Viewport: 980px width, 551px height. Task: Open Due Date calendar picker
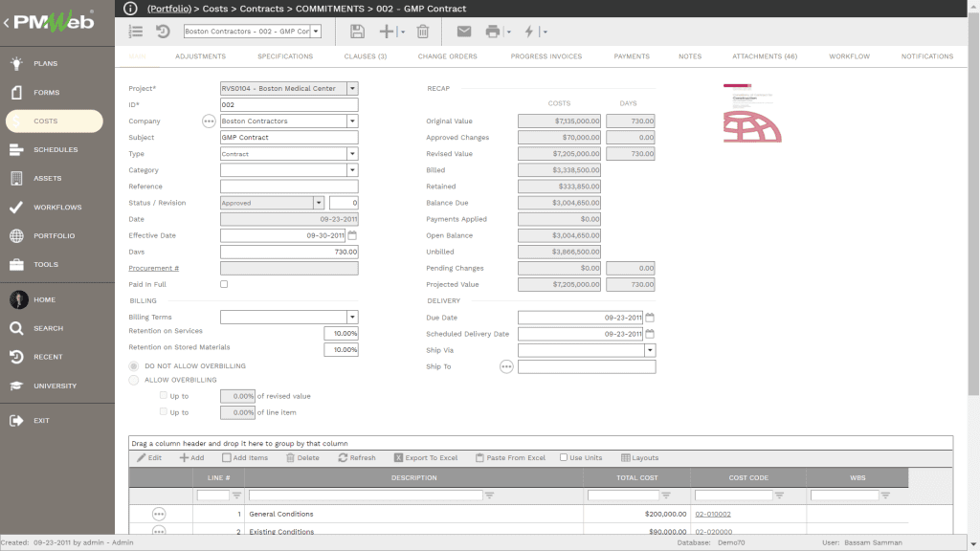[650, 318]
